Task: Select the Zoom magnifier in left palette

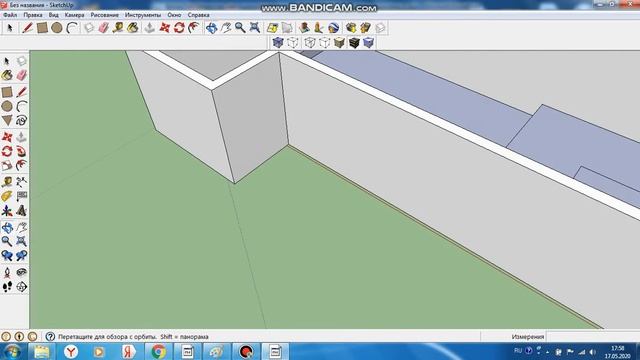Action: click(x=7, y=241)
